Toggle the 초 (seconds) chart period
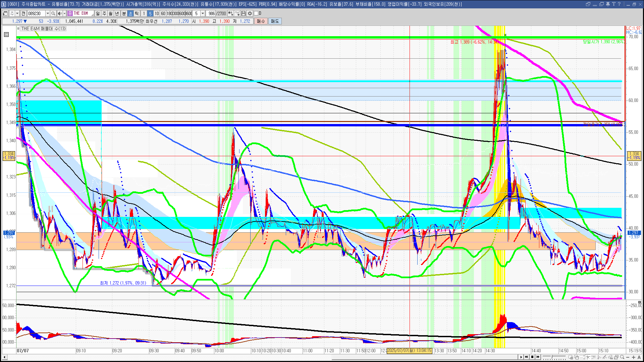 (x=130, y=13)
